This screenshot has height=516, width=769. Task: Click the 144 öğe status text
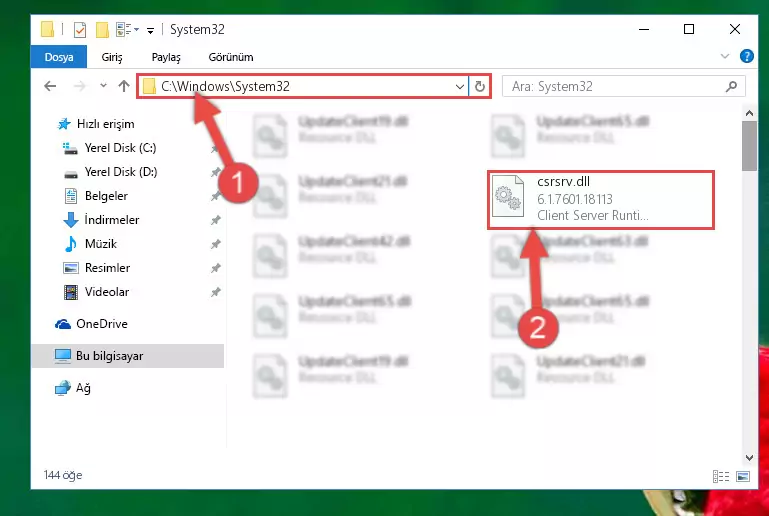[63, 475]
